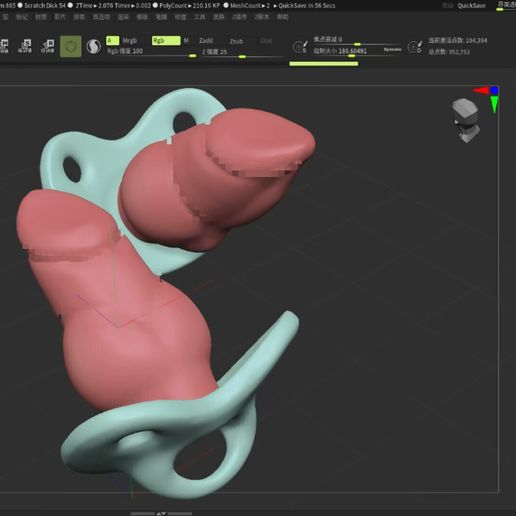The image size is (516, 516).
Task: Expand the Z插件 (Zplugin) palette
Action: tap(239, 17)
